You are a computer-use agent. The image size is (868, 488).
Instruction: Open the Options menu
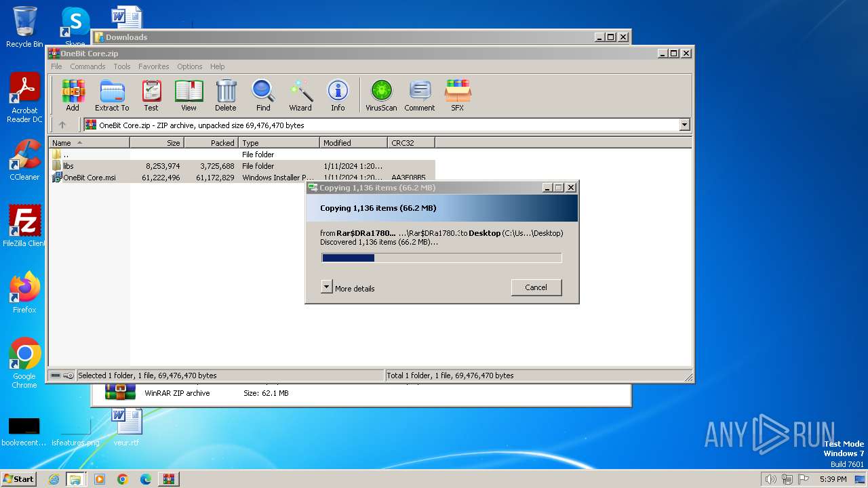pos(190,66)
